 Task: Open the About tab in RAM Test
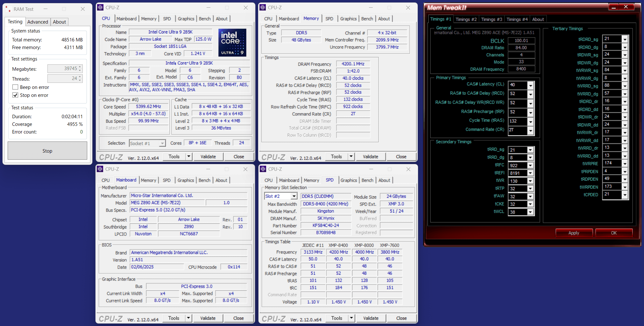tap(59, 22)
